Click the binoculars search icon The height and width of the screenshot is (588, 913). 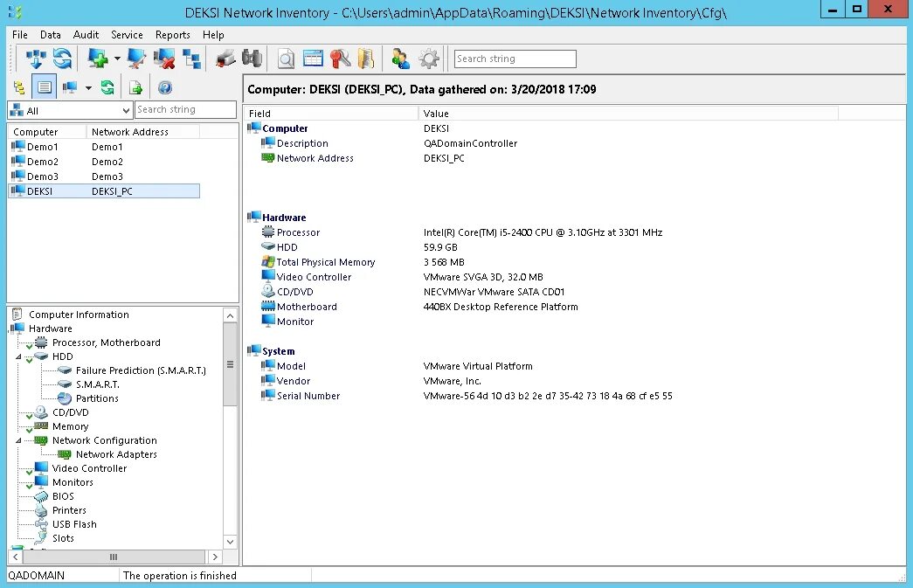click(x=252, y=59)
